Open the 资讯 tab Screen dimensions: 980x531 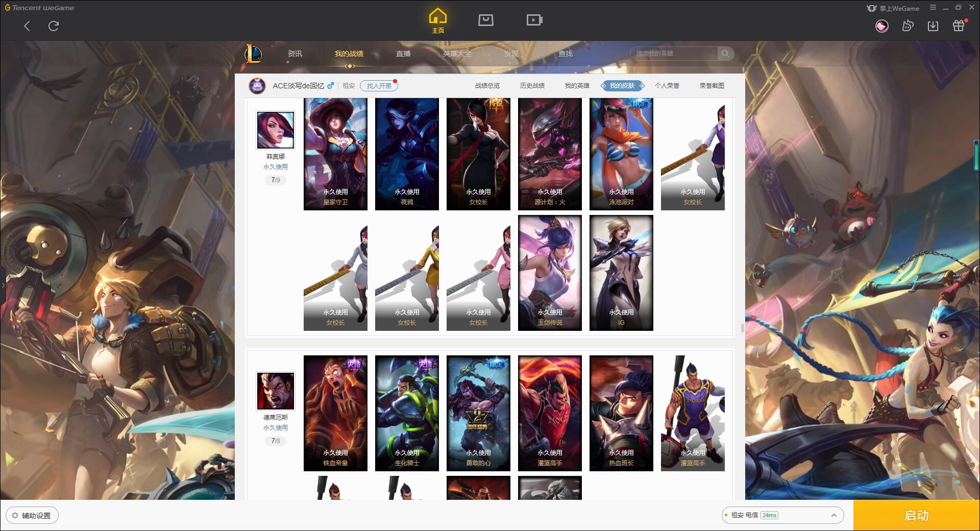tap(295, 54)
